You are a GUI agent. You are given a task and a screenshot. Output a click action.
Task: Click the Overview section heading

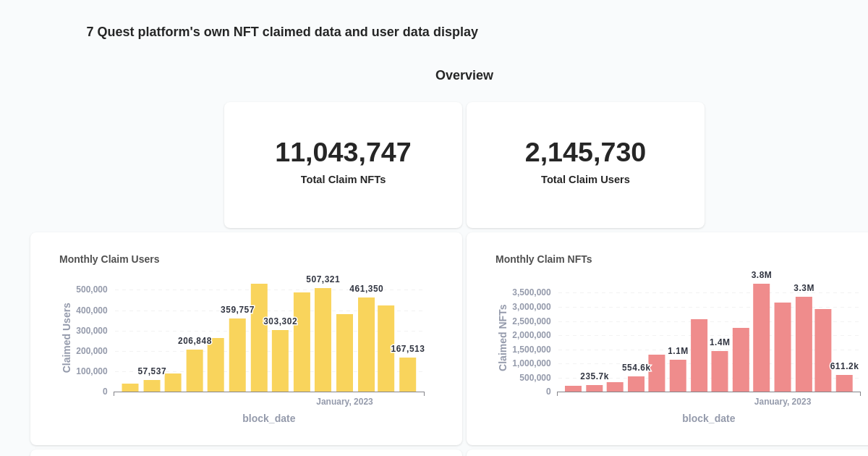[464, 75]
